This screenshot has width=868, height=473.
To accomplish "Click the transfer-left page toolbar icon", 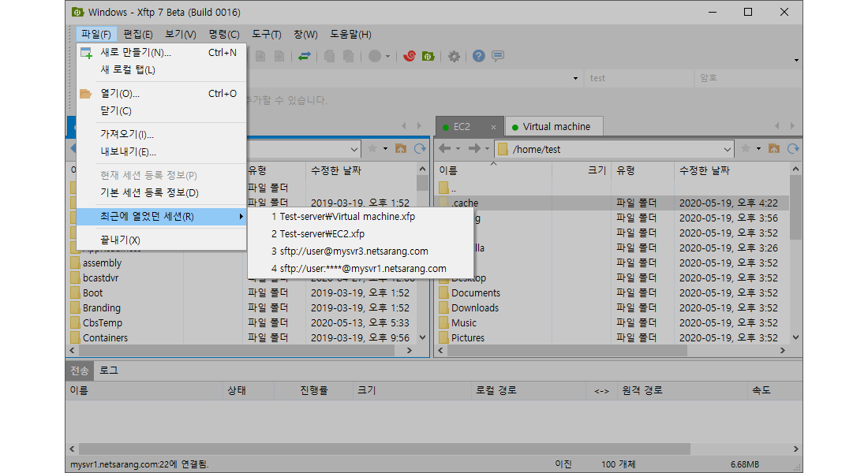I will (x=260, y=56).
